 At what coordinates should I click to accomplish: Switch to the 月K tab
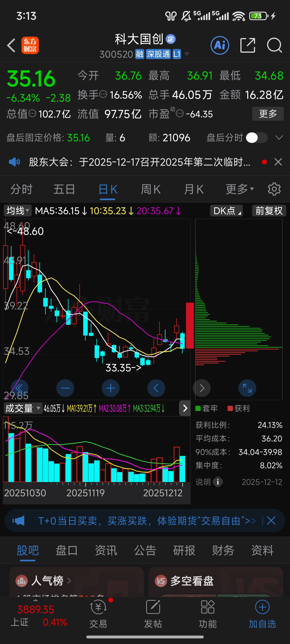tap(194, 189)
